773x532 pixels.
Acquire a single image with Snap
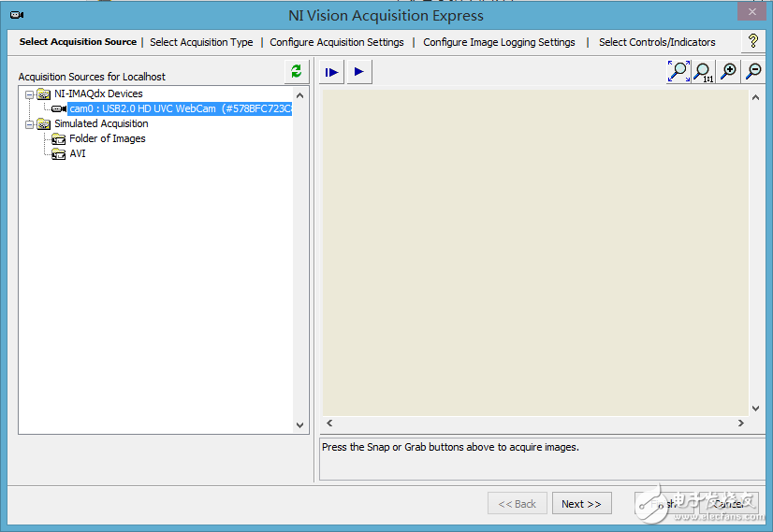point(332,72)
